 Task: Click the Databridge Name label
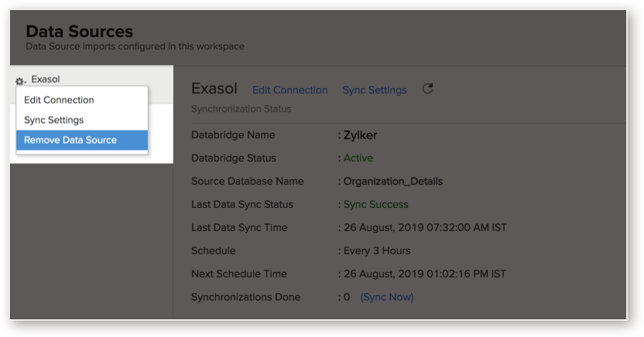233,135
